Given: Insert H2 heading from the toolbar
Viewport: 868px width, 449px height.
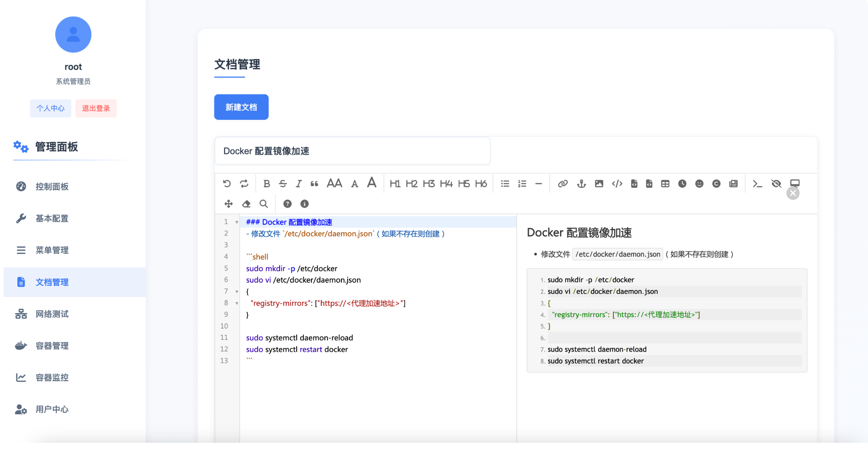Looking at the screenshot, I should [412, 183].
